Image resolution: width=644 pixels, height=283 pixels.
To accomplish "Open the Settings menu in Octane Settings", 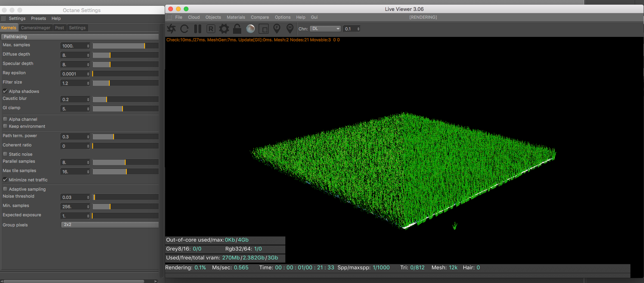I will click(x=17, y=18).
